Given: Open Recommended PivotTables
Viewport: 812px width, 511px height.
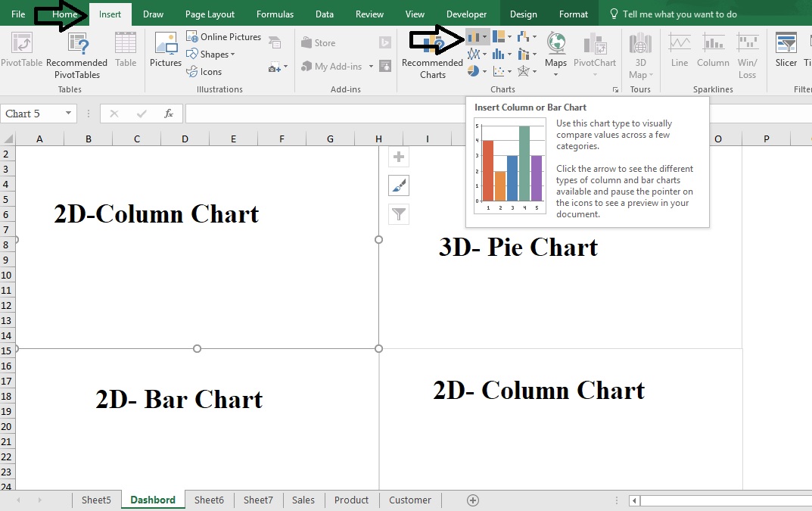Looking at the screenshot, I should 76,55.
